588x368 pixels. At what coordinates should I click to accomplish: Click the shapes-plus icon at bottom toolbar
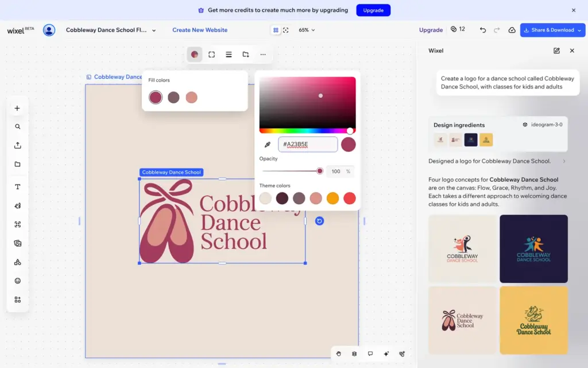[402, 354]
